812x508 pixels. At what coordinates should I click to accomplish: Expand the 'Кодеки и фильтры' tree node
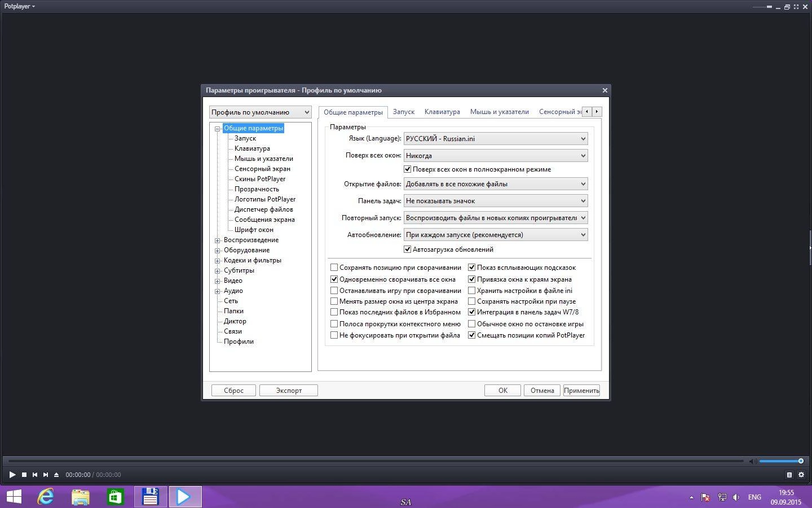click(x=217, y=261)
